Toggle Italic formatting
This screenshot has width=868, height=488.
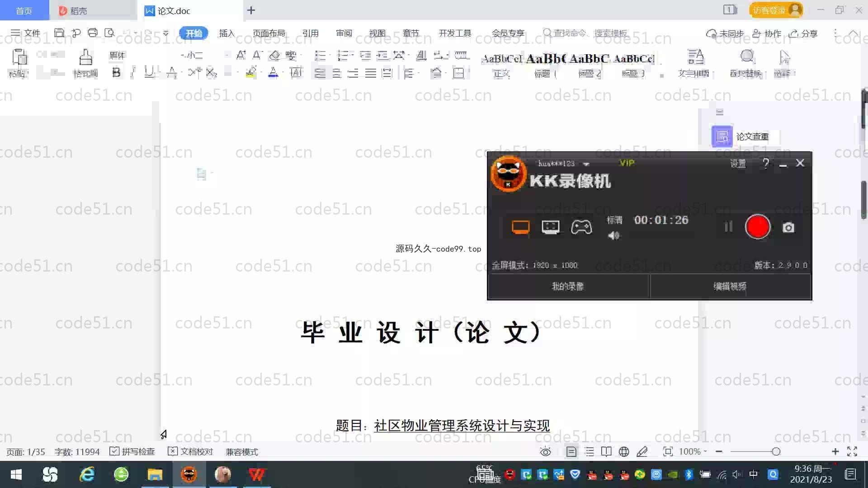click(x=133, y=73)
